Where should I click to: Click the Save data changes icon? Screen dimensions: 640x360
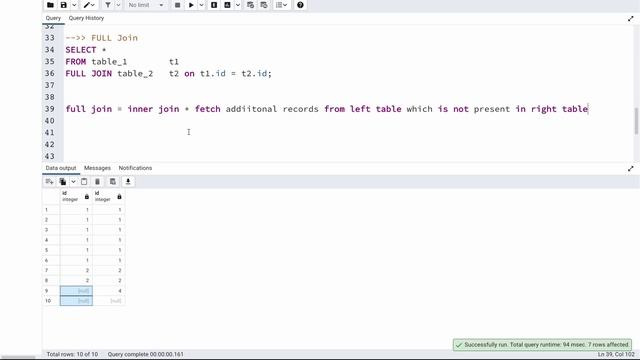pyautogui.click(x=113, y=182)
